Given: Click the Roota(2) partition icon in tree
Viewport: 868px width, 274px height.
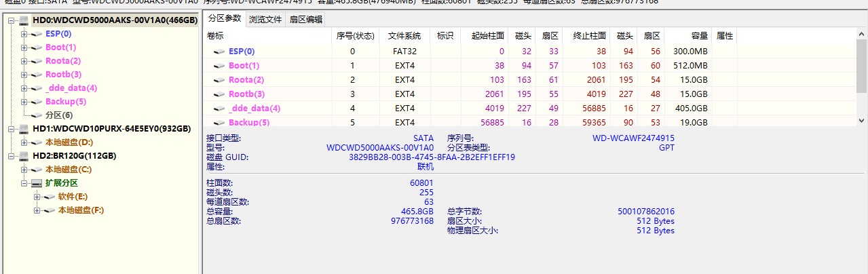Looking at the screenshot, I should click(x=37, y=61).
